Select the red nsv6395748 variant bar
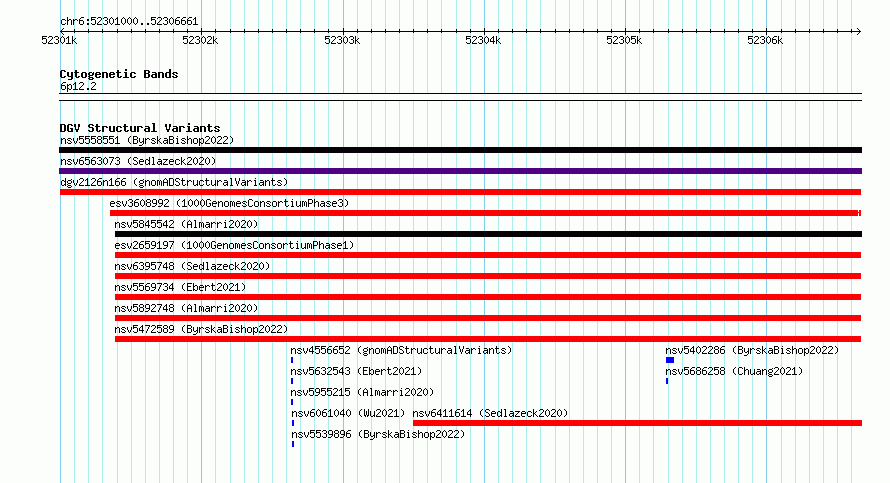Screen dimensions: 890x483 point(488,276)
